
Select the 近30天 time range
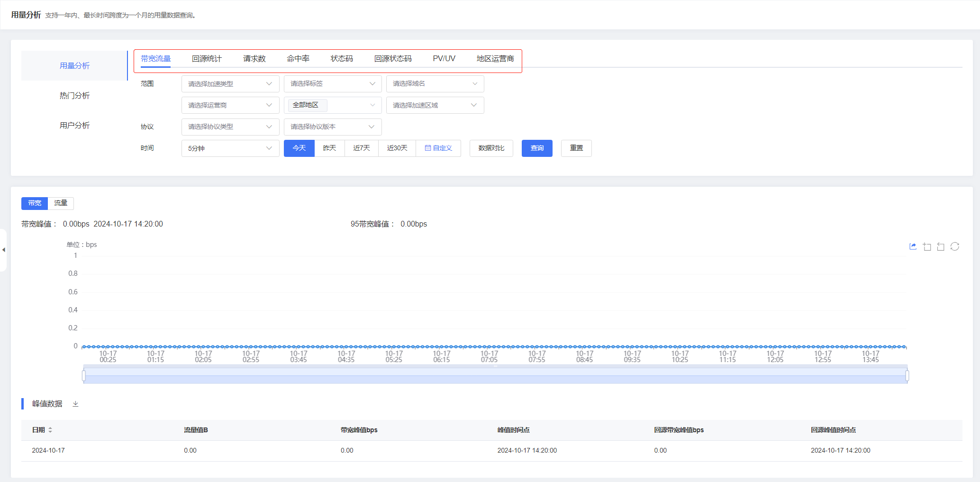[397, 148]
